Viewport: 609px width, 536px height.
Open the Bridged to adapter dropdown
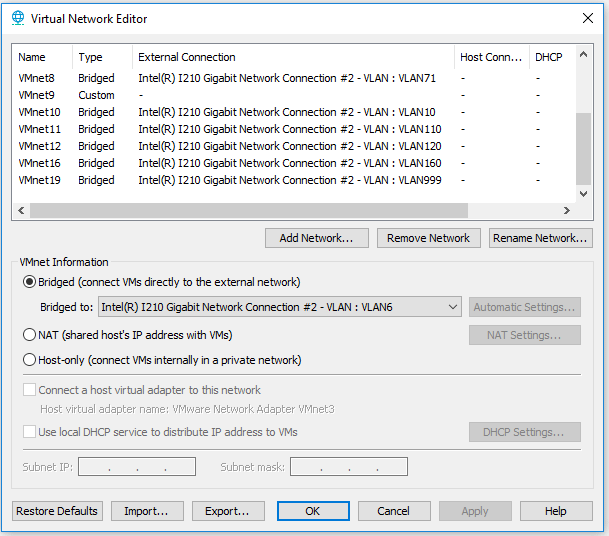(280, 307)
